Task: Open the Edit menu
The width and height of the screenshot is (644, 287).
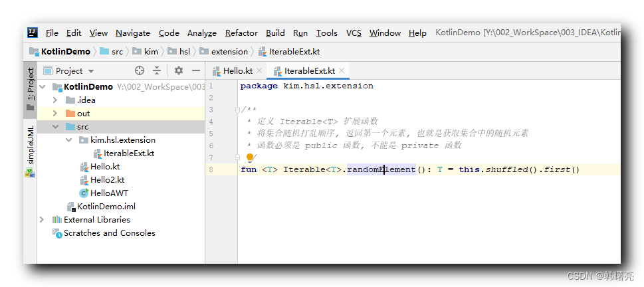Action: point(74,33)
